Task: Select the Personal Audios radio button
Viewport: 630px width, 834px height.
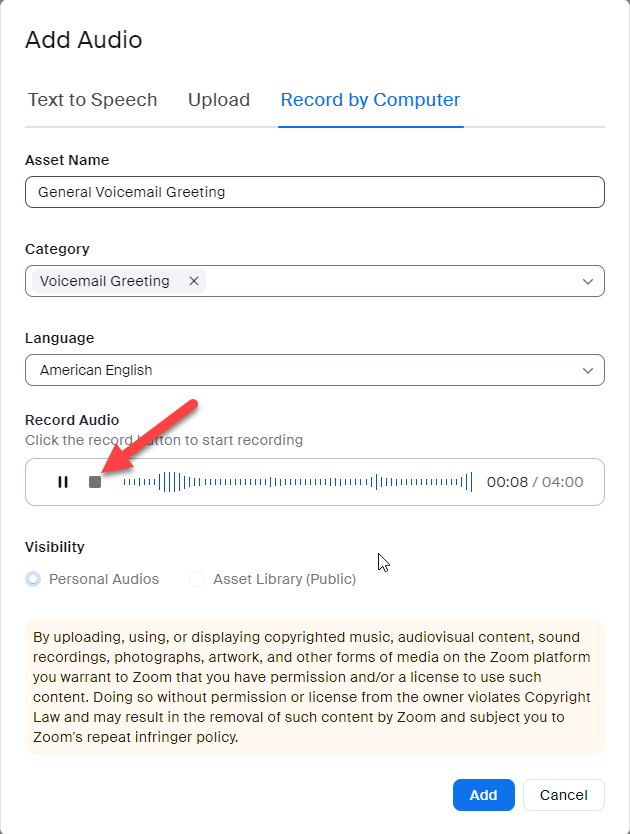Action: [x=34, y=579]
